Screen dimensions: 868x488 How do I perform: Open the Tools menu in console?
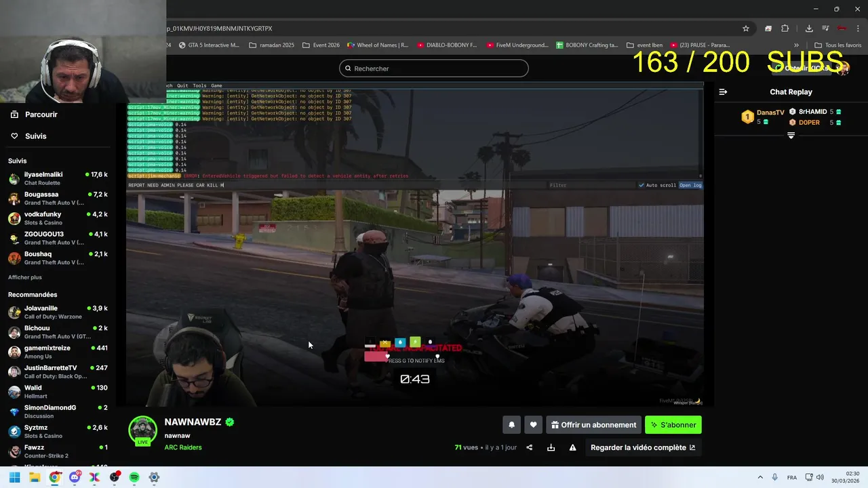click(x=199, y=86)
